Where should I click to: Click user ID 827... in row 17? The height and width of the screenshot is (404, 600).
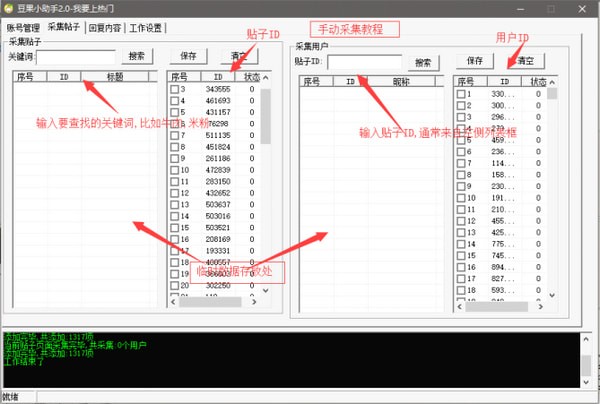click(503, 279)
